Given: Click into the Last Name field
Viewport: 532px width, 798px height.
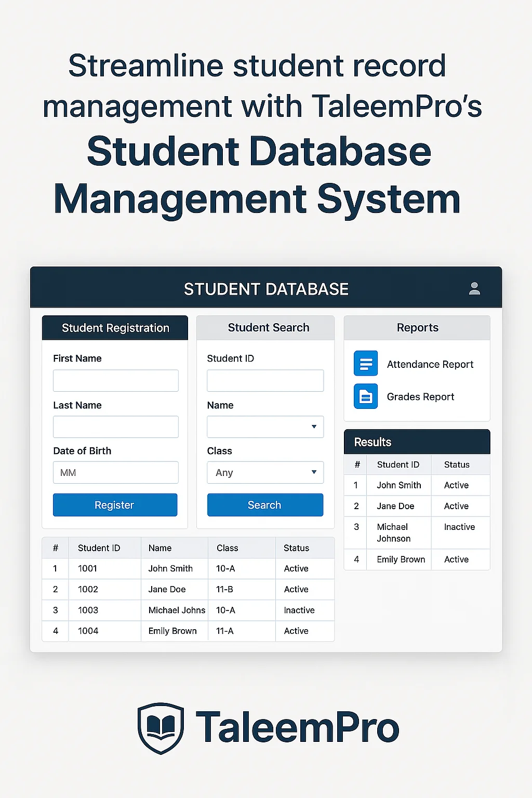Looking at the screenshot, I should click(x=115, y=427).
